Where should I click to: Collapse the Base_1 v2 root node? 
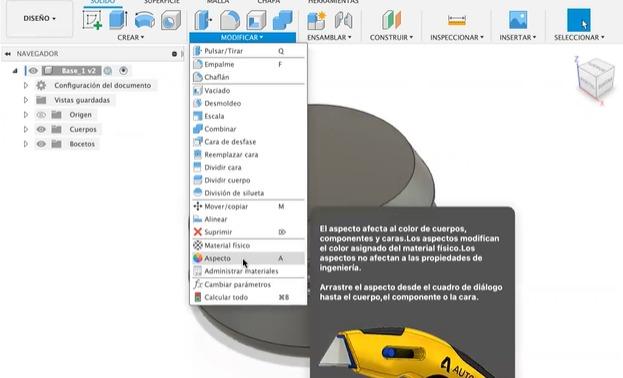(x=15, y=71)
